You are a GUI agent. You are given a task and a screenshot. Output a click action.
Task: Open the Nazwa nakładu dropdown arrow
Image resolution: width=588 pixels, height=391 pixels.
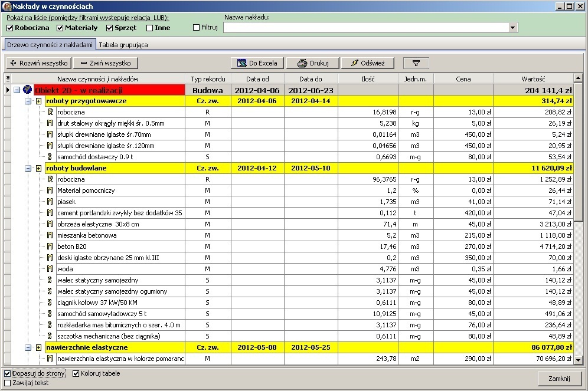tap(512, 28)
